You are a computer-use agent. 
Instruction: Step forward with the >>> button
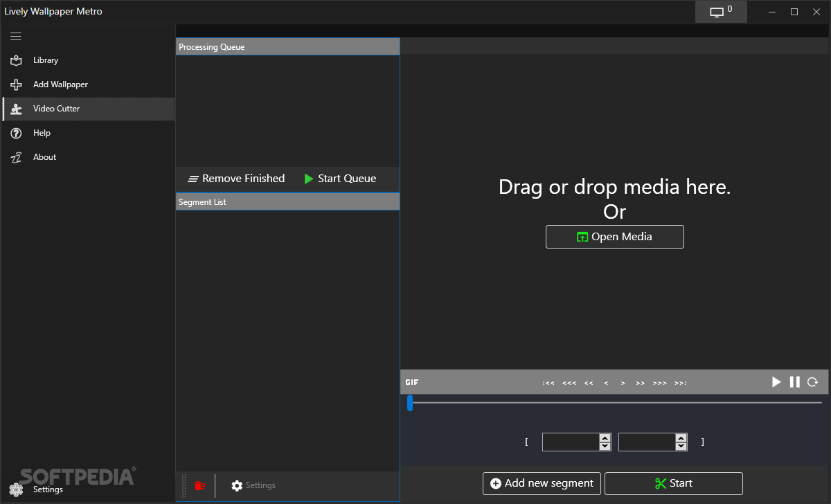point(660,383)
